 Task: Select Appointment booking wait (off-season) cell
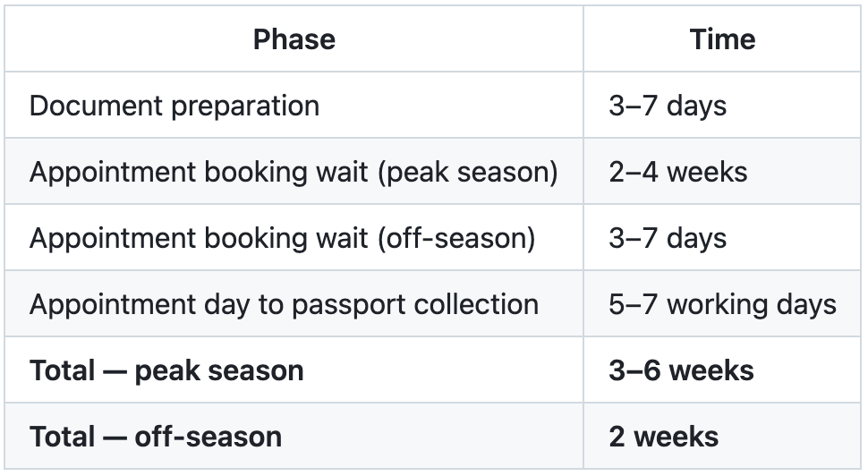click(x=294, y=238)
